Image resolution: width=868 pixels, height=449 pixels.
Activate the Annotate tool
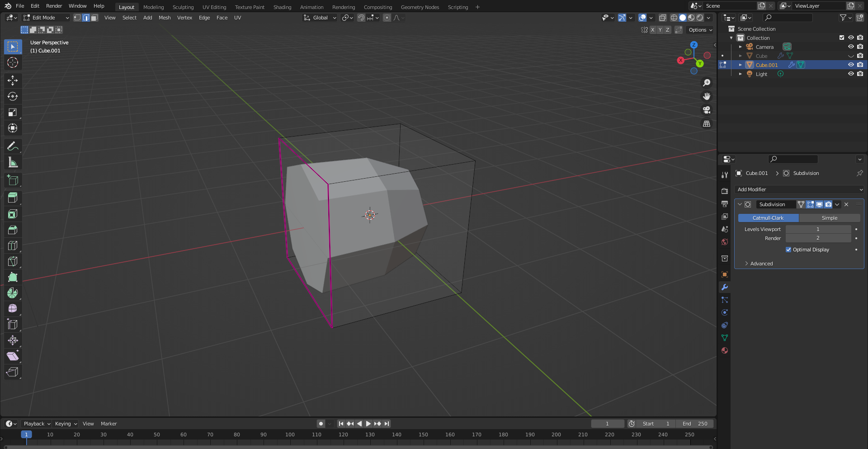(12, 146)
